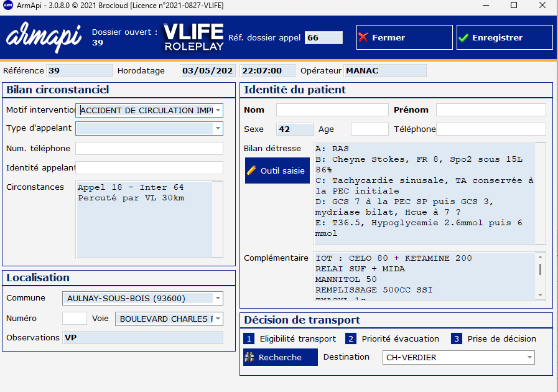Expand the Commune dropdown list
Screen dimensions: 558x392
(x=218, y=298)
